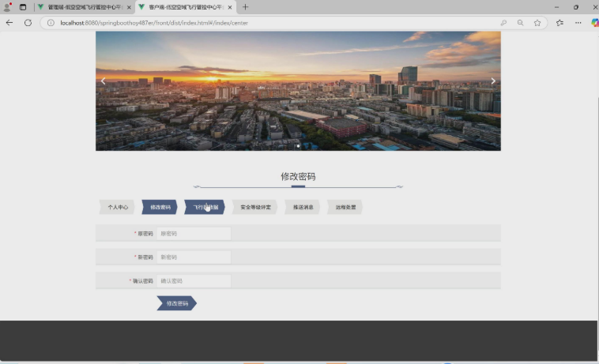Open the favorites list icon
This screenshot has height=364, width=599.
point(559,23)
